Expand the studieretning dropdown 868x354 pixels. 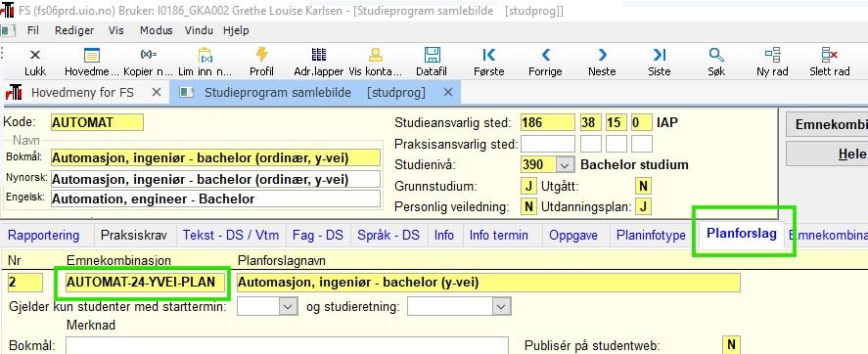pos(501,306)
